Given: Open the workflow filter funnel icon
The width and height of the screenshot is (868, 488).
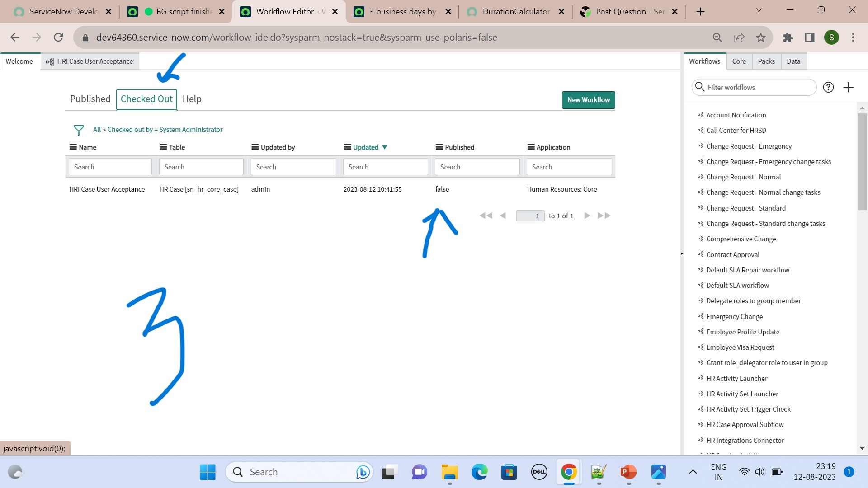Looking at the screenshot, I should [79, 130].
